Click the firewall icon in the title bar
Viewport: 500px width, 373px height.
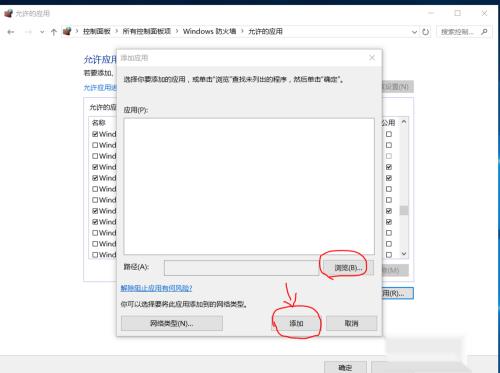(x=8, y=13)
